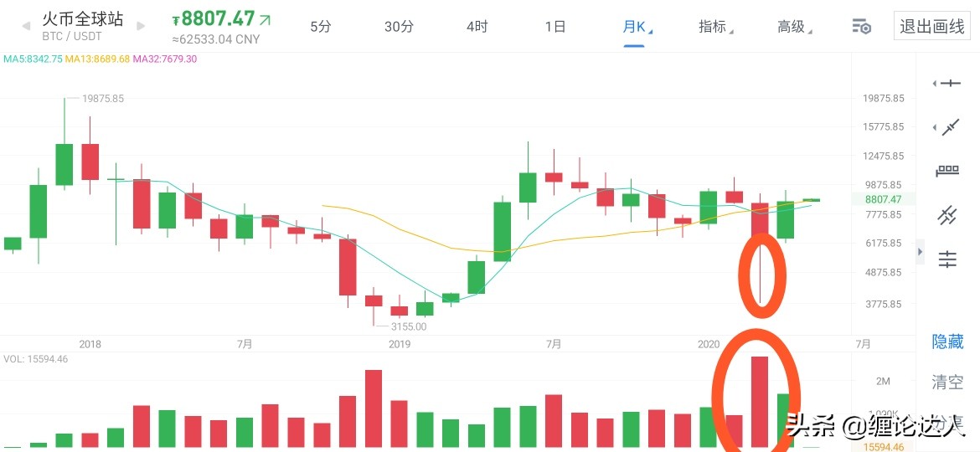Select the parallel channel drawing tool
This screenshot has height=452, width=980.
click(947, 215)
